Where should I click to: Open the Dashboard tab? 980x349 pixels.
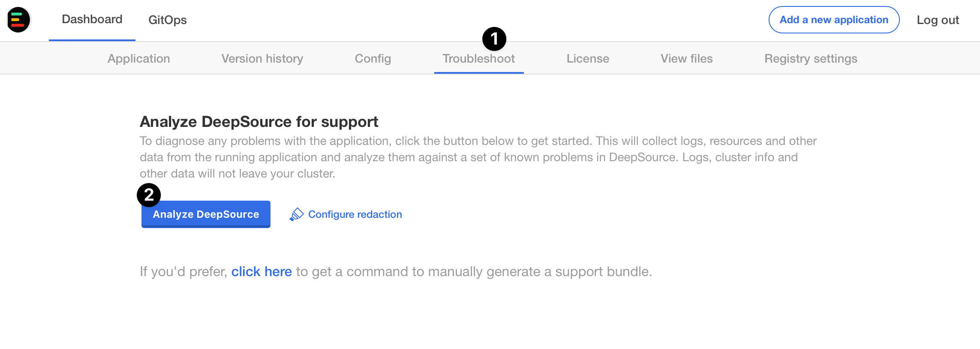[92, 19]
